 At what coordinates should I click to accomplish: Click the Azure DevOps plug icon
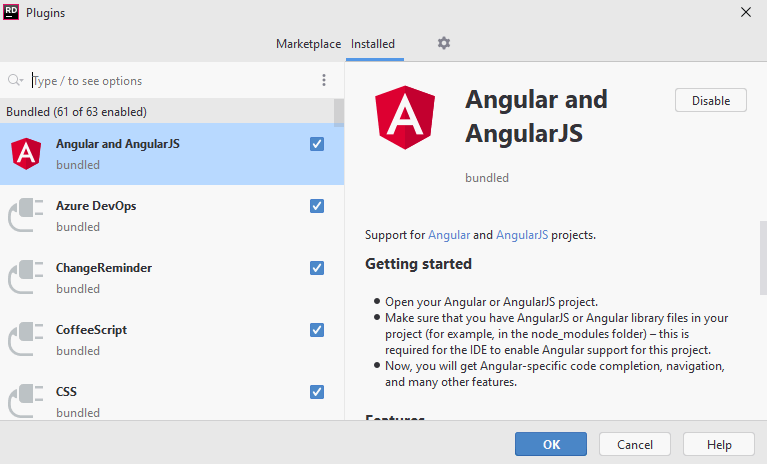[25, 216]
